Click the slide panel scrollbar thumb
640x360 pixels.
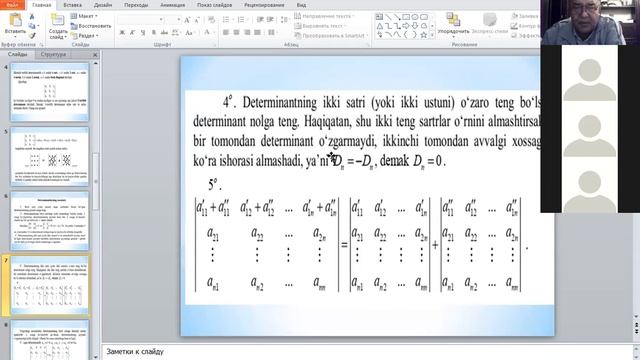(96, 181)
